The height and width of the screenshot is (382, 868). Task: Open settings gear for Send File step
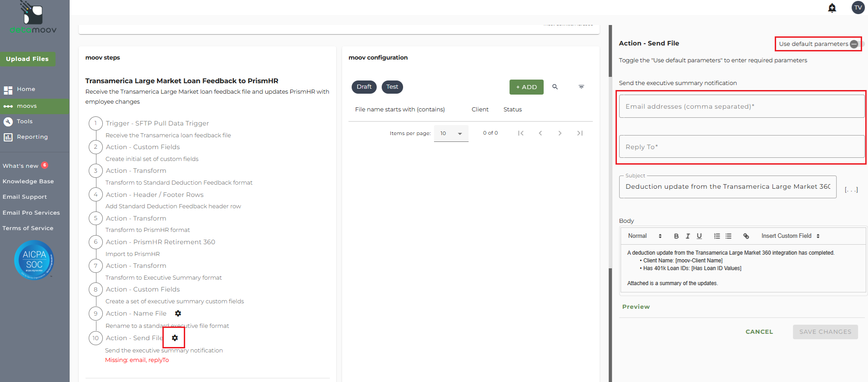[175, 338]
